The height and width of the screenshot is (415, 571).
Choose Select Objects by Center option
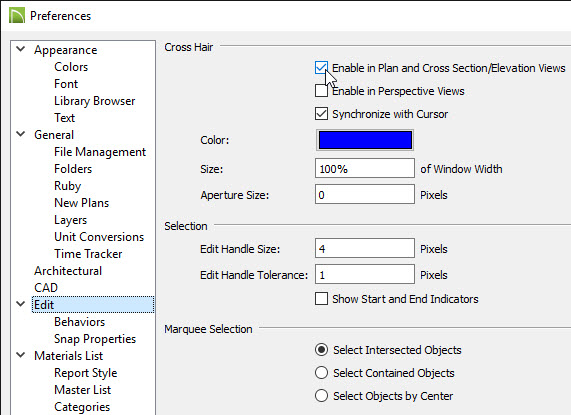[x=321, y=395]
